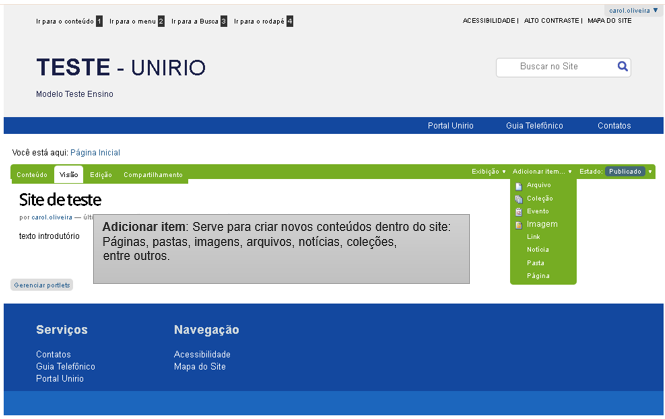Screen dimensions: 665x419
Task: Follow the Página Inicial breadcrumb link
Action: coord(95,152)
